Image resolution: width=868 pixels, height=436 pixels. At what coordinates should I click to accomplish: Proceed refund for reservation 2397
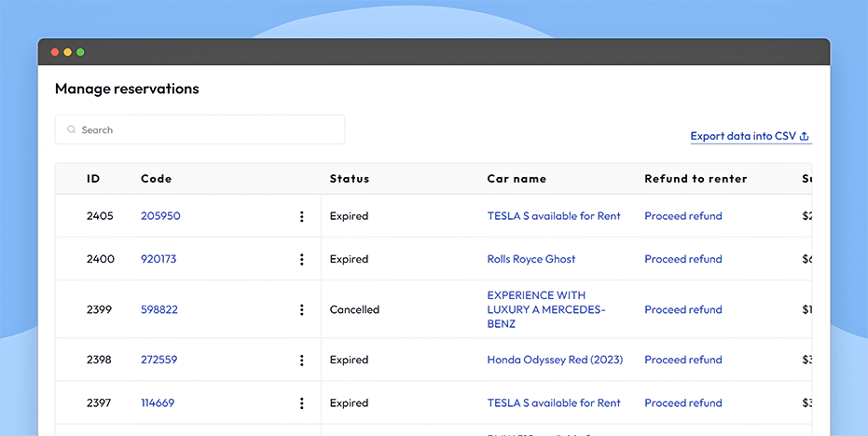pos(683,402)
